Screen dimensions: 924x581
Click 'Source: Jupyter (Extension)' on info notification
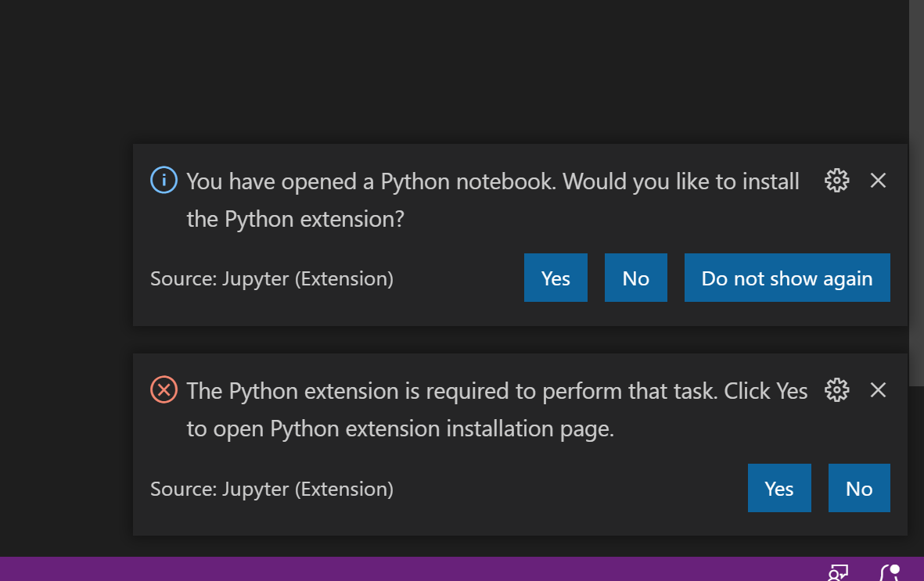coord(271,278)
